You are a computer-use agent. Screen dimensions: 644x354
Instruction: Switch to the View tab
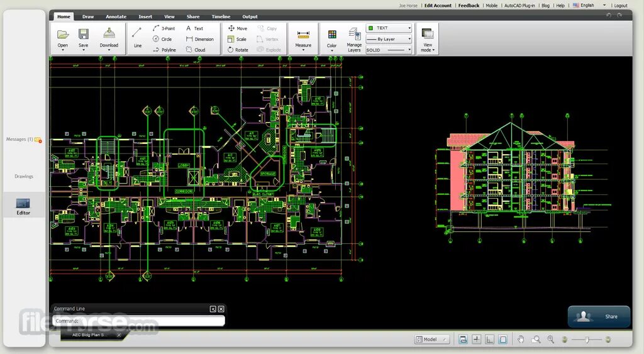tap(169, 16)
